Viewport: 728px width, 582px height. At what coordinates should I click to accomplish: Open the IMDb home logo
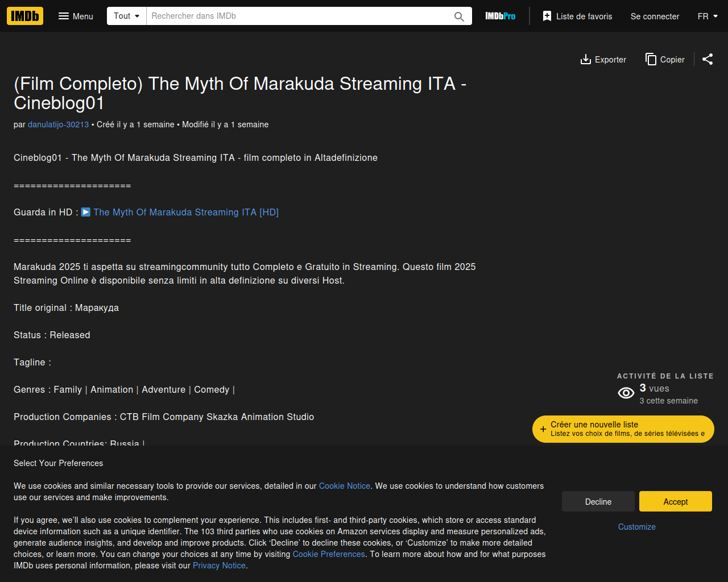25,16
